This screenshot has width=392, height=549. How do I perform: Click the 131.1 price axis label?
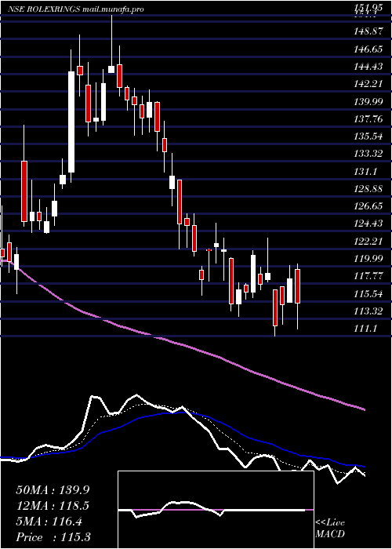365,171
